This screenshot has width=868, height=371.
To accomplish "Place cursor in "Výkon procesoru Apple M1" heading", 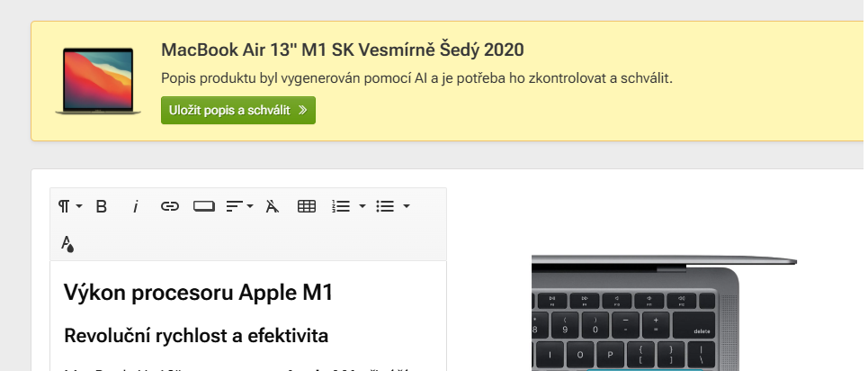I will (198, 293).
